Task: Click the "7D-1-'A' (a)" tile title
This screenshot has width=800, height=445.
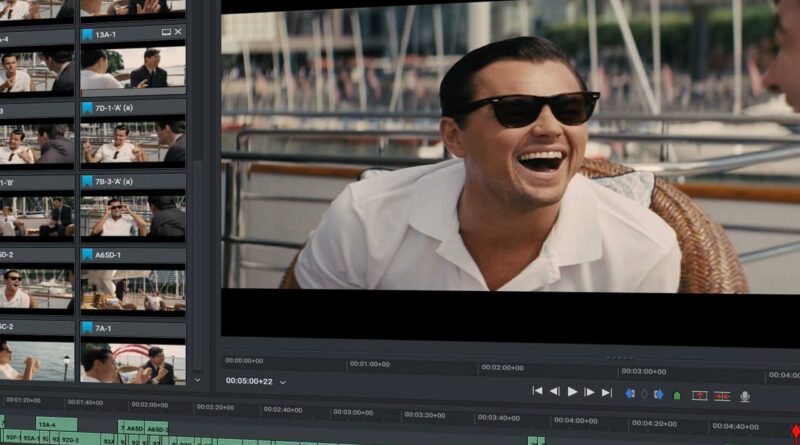Action: click(114, 108)
